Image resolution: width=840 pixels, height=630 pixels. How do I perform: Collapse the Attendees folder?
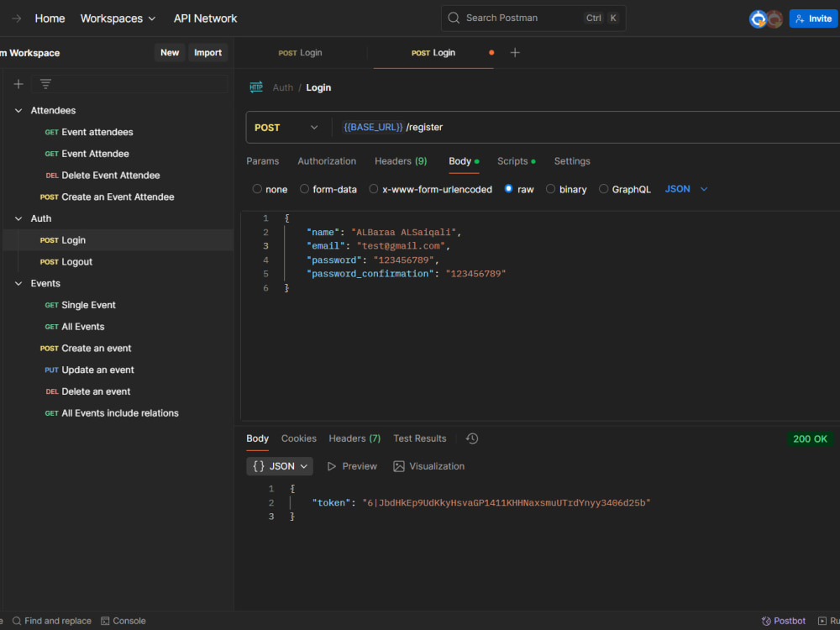click(x=18, y=110)
